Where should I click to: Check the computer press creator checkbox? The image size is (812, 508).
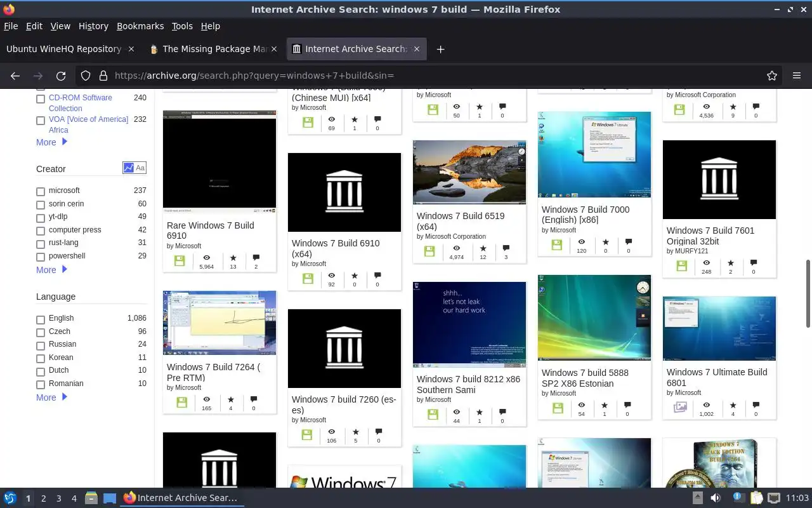41,231
